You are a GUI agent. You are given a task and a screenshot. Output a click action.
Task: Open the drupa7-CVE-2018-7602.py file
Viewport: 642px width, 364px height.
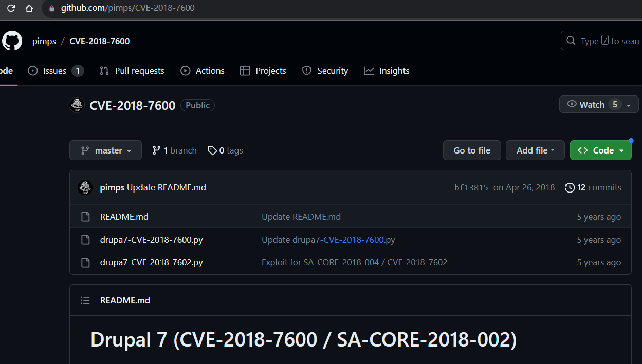point(152,262)
